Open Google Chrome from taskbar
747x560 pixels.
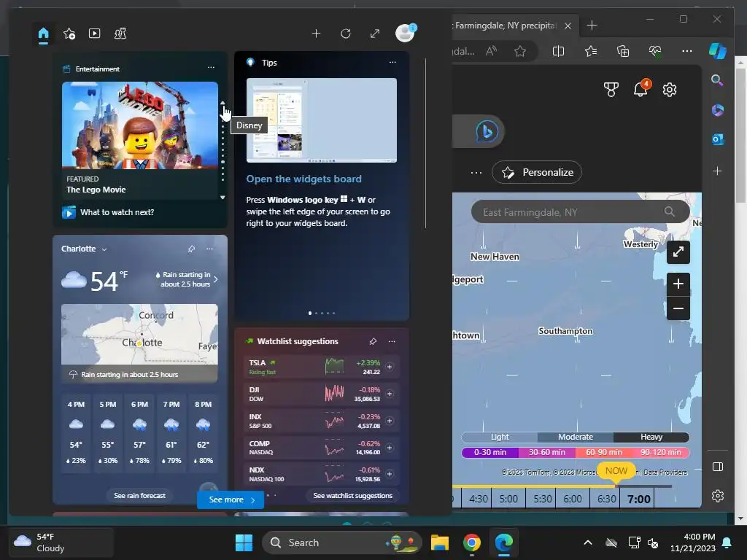[x=472, y=542]
